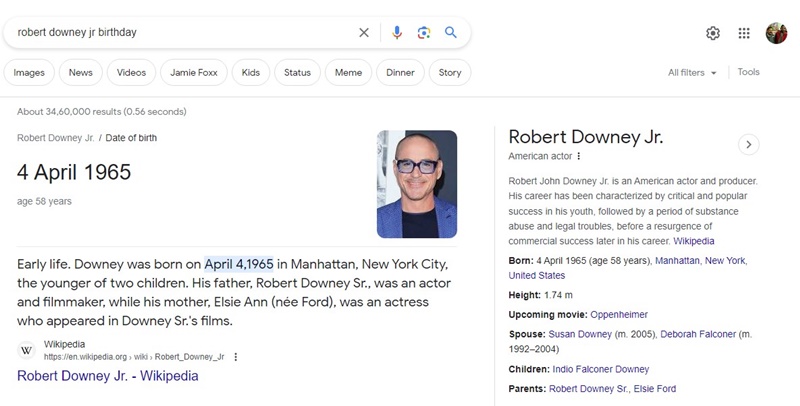
Task: Expand the All filters dropdown
Action: point(692,73)
